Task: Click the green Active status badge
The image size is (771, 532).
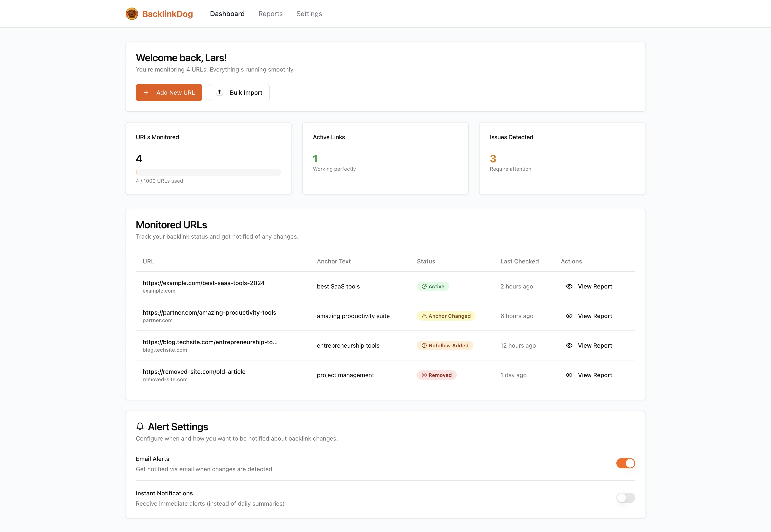Action: tap(433, 286)
